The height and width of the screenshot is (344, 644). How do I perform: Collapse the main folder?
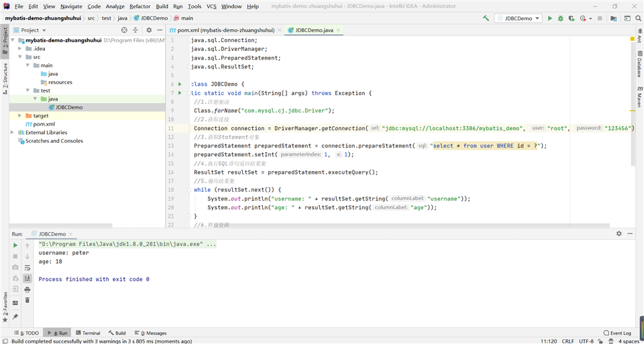point(28,65)
